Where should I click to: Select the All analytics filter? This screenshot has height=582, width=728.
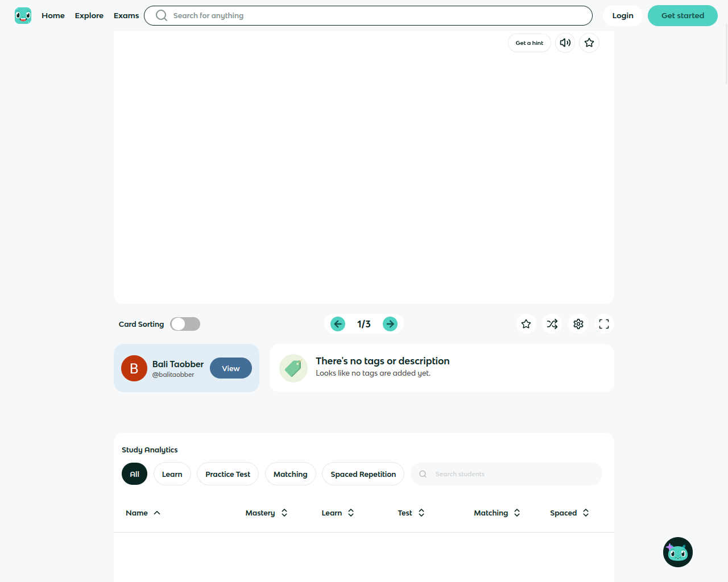click(x=134, y=474)
